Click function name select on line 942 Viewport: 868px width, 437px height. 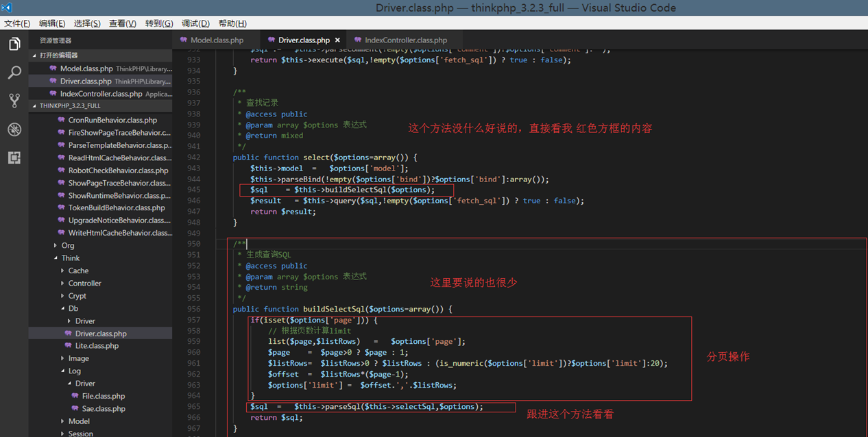[x=317, y=158]
